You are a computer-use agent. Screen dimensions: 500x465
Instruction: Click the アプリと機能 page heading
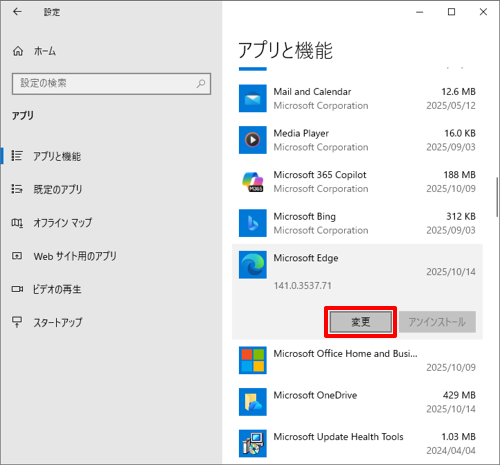coord(285,50)
